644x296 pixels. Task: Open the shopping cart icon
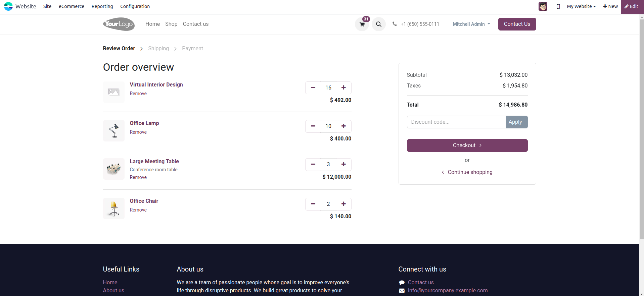click(362, 24)
